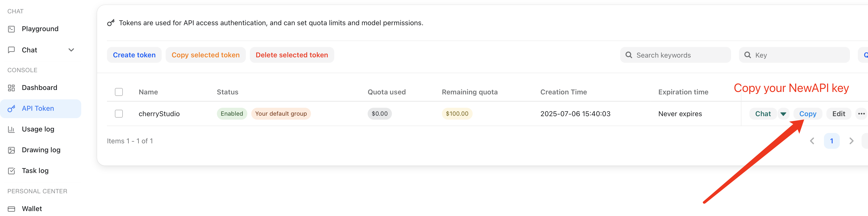The image size is (868, 216).
Task: Focus the Search keywords field
Action: point(680,55)
